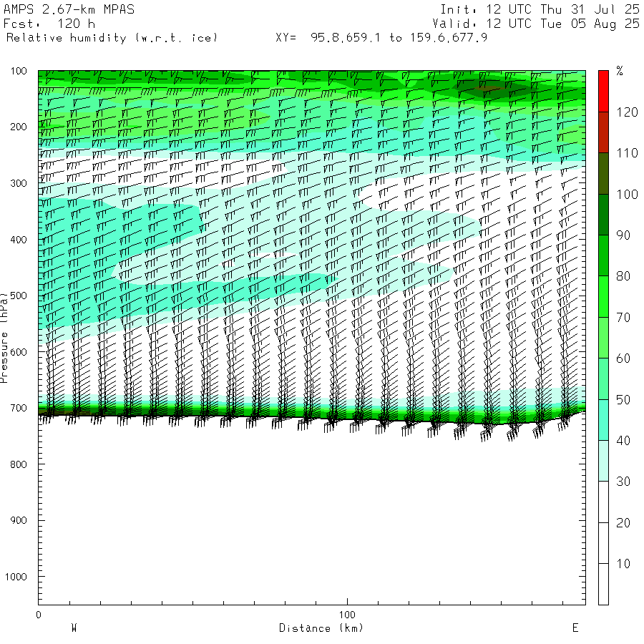Click the '90' colorbar value label
The image size is (644, 644).
[x=623, y=235]
